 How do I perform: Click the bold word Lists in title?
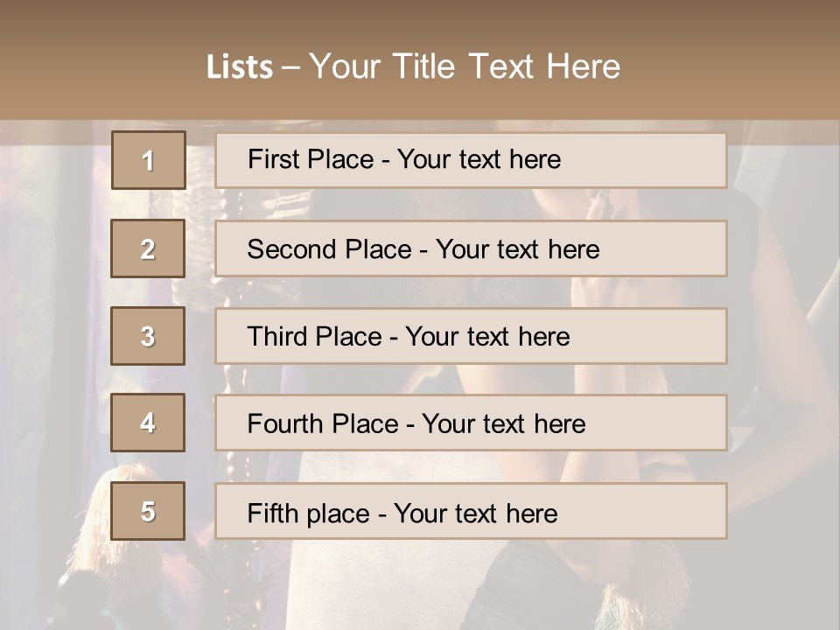coord(240,66)
